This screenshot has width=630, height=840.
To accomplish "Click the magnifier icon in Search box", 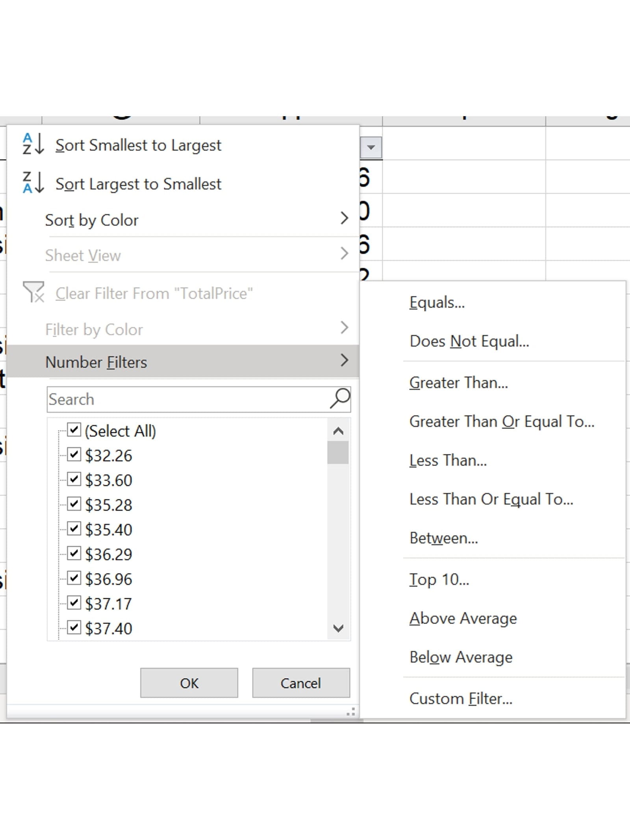I will 340,399.
